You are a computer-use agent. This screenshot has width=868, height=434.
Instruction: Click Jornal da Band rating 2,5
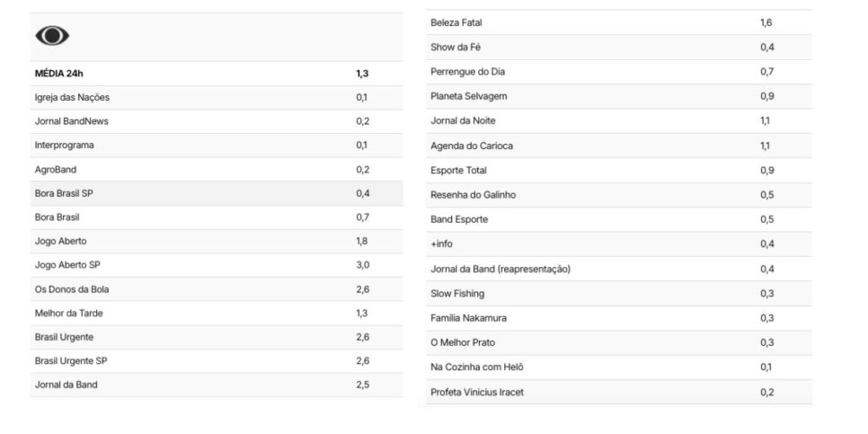click(363, 385)
